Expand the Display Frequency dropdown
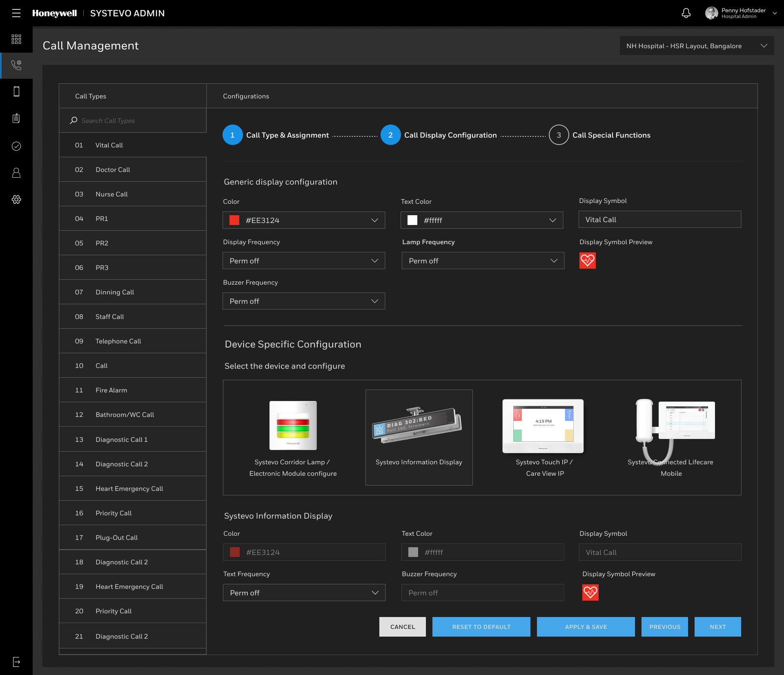 click(303, 261)
